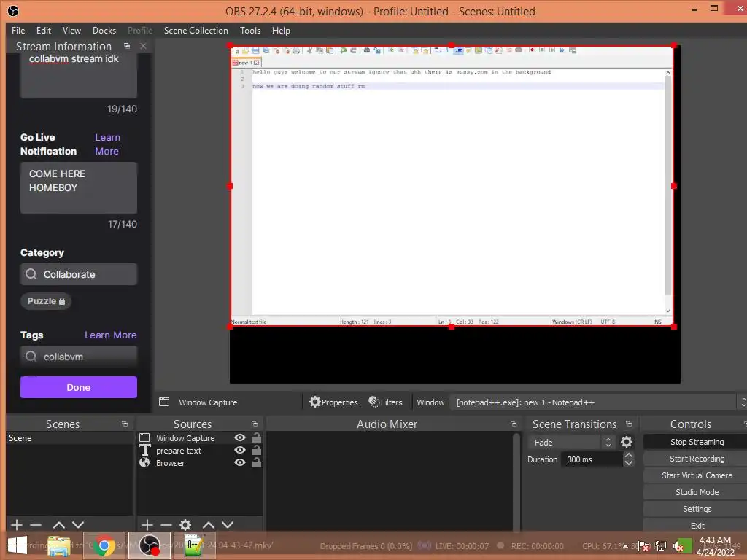
Task: Open the Edit menu
Action: [x=43, y=31]
